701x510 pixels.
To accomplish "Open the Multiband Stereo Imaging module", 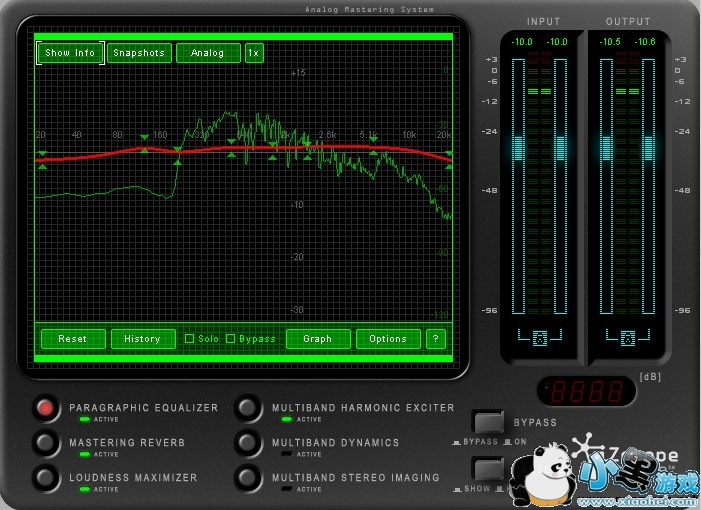I will click(x=248, y=477).
